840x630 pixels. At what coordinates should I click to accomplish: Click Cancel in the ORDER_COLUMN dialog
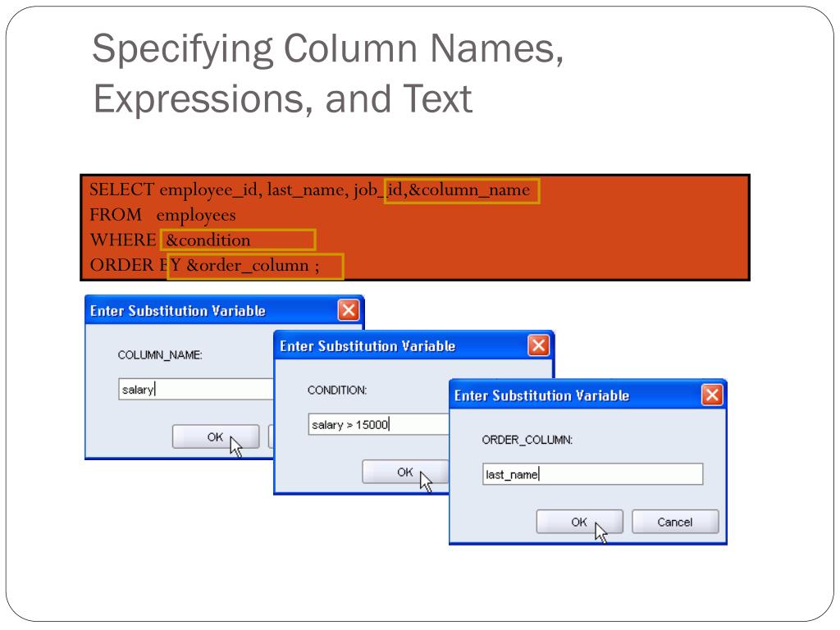point(675,522)
